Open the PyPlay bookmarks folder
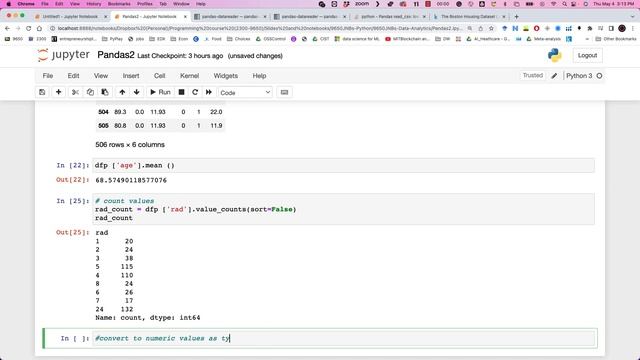The height and width of the screenshot is (360, 640). coord(112,39)
